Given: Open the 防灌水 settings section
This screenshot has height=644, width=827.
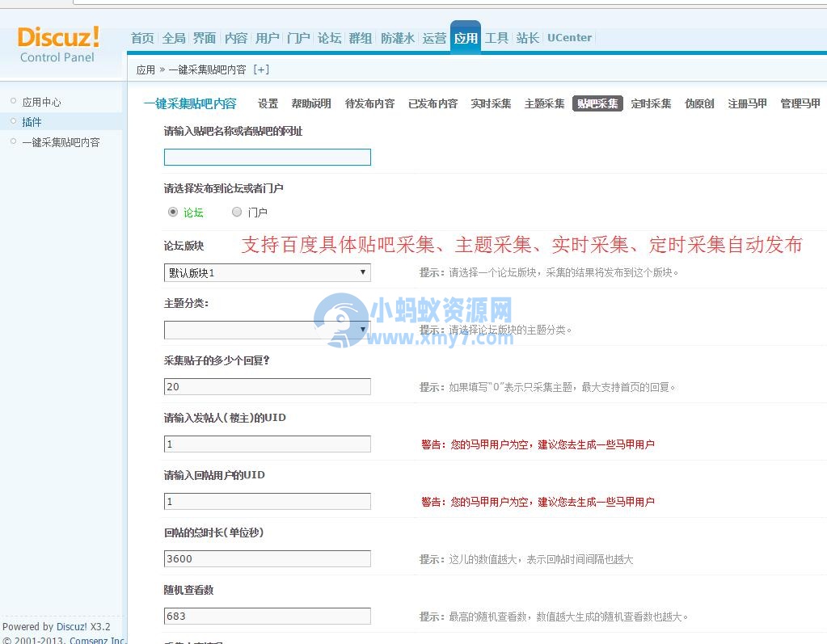Looking at the screenshot, I should 397,36.
